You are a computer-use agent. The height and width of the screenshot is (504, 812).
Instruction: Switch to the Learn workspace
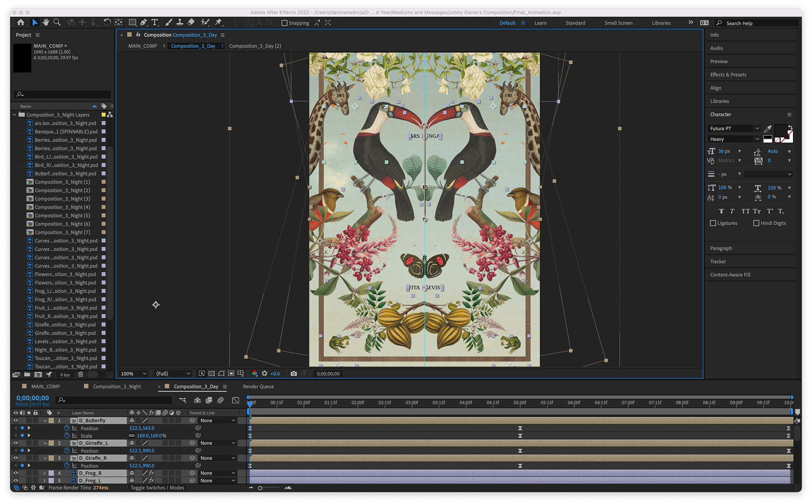pyautogui.click(x=540, y=23)
